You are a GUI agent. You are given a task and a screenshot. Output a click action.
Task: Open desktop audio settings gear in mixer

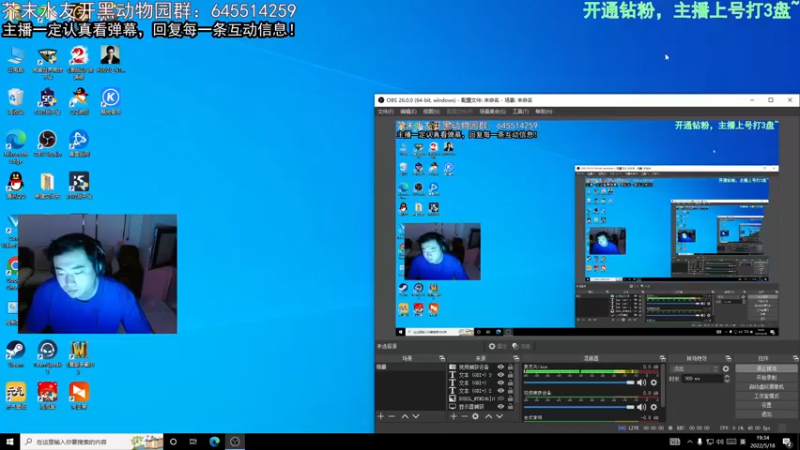click(x=654, y=383)
